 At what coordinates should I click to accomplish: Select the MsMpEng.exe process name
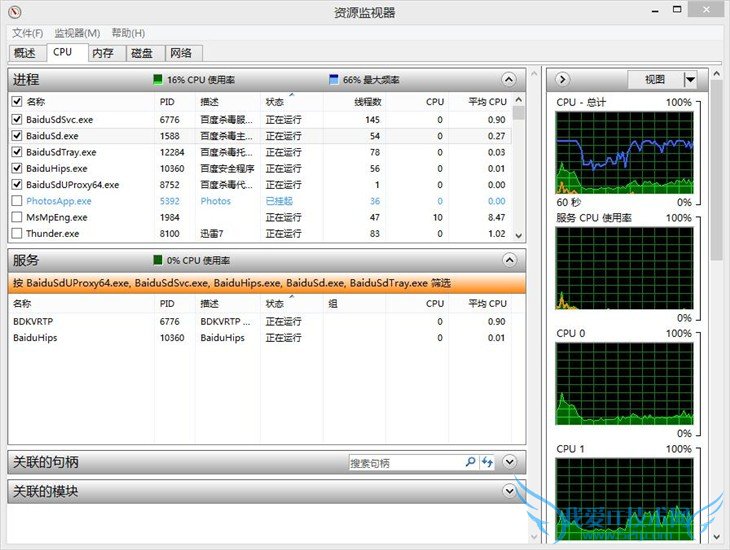point(57,217)
